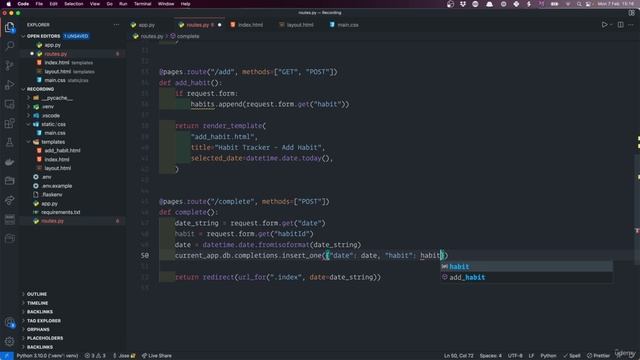Viewport: 640px width, 360px height.
Task: Open the Testing flask view
Action: pos(9,142)
